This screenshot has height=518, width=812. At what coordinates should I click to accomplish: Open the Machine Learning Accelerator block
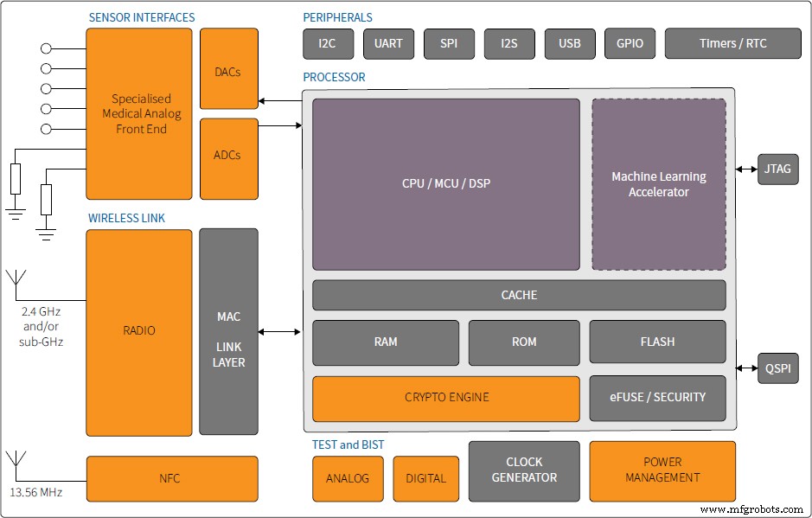[x=658, y=183]
